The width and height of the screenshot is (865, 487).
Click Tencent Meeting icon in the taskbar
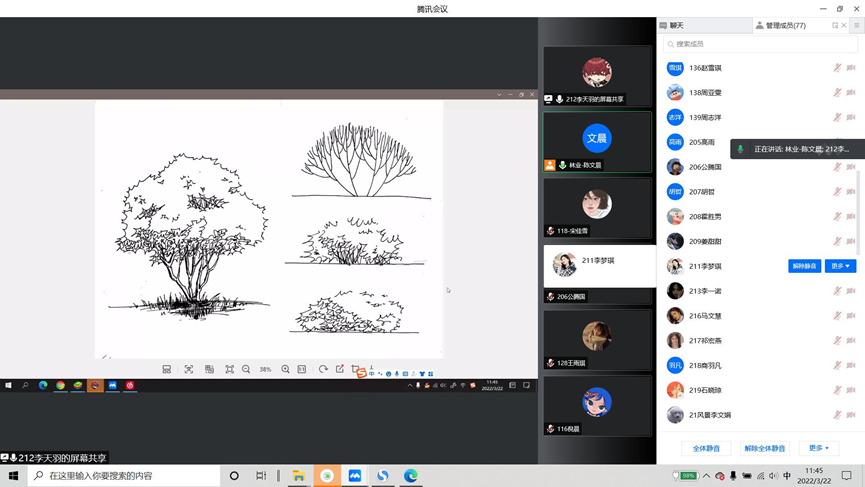(x=355, y=476)
